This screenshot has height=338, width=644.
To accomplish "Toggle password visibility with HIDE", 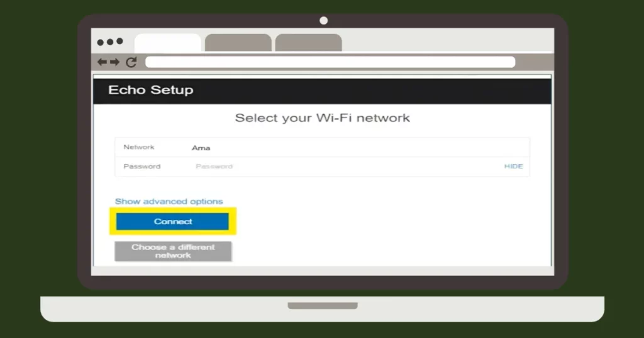I will click(x=513, y=166).
